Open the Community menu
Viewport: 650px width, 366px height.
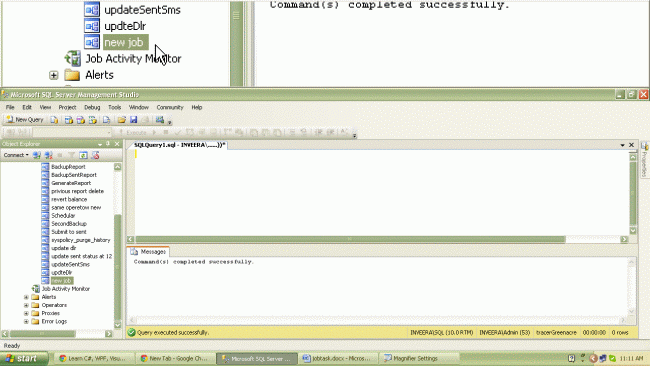pos(170,107)
